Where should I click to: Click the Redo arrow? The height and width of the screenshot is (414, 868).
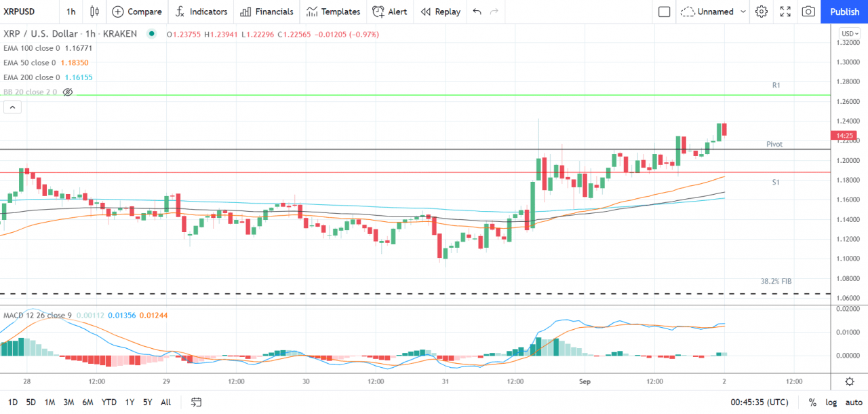click(494, 12)
